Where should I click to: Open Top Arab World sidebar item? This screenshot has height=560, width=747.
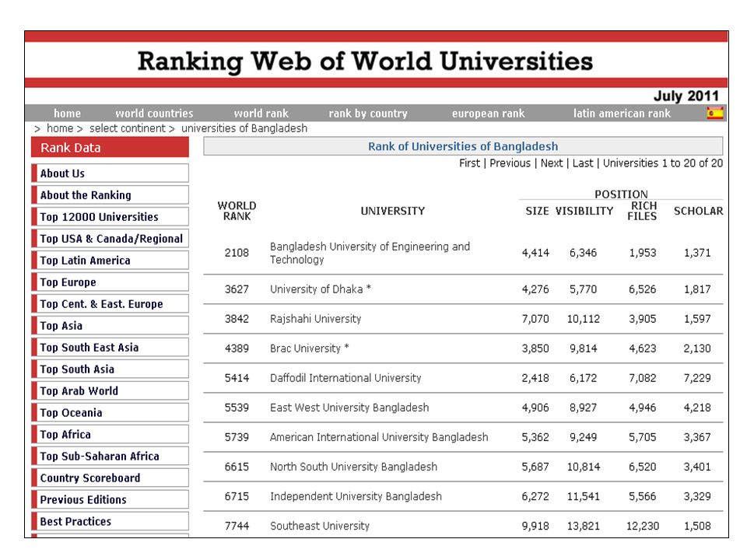coord(110,391)
